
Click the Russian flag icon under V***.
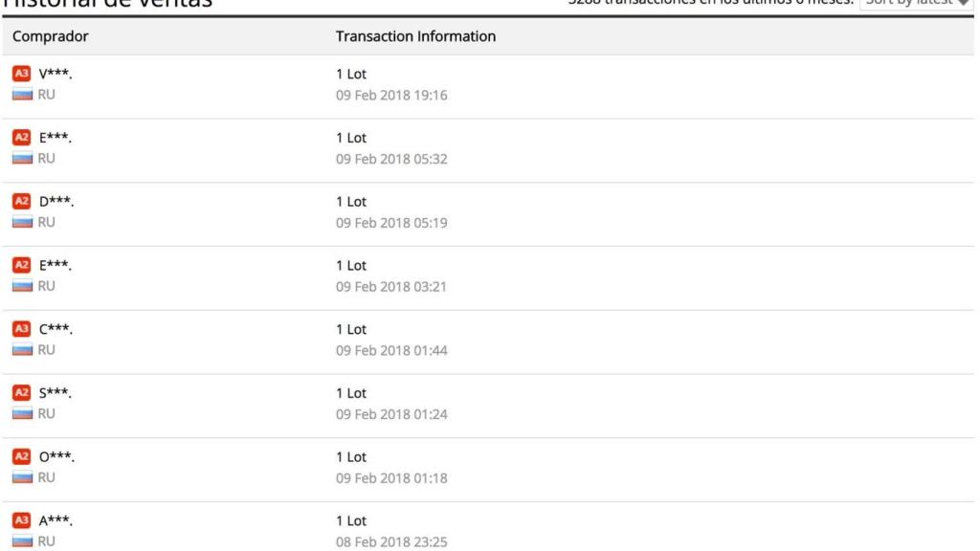point(21,94)
